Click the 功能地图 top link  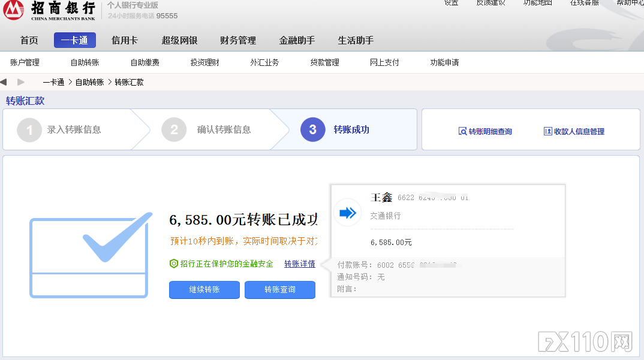click(x=537, y=3)
